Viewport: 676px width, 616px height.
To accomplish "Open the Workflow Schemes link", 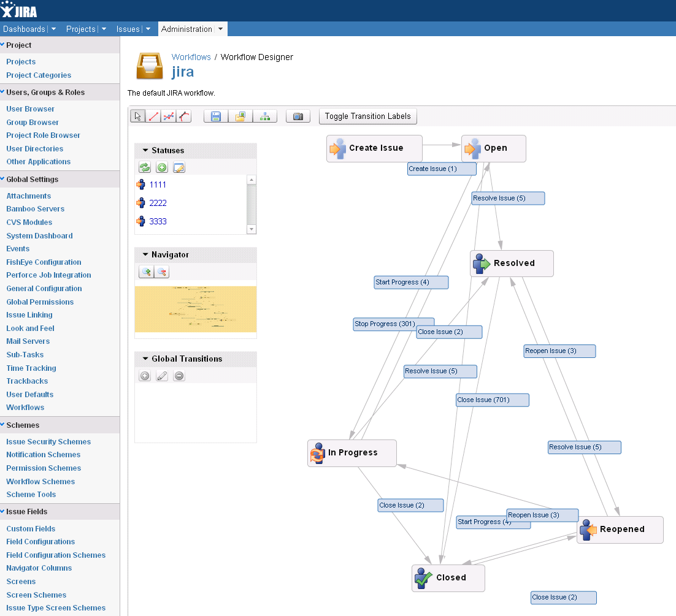I will click(x=40, y=481).
